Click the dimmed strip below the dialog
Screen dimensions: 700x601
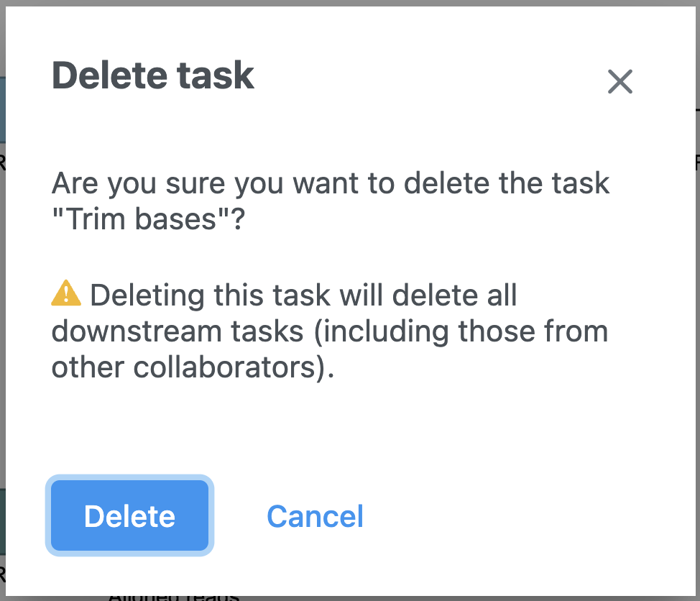tap(431, 597)
